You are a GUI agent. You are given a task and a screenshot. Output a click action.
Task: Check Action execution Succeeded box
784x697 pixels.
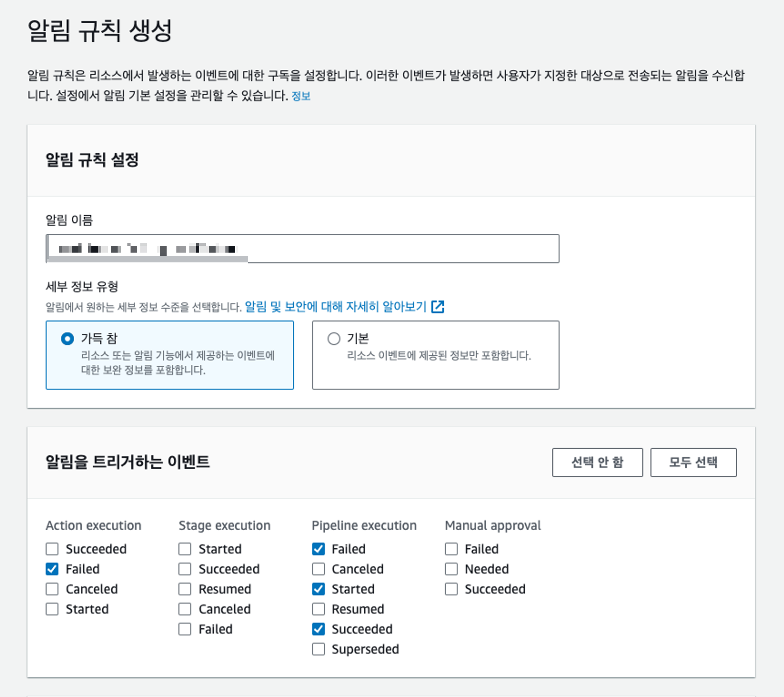click(x=52, y=549)
